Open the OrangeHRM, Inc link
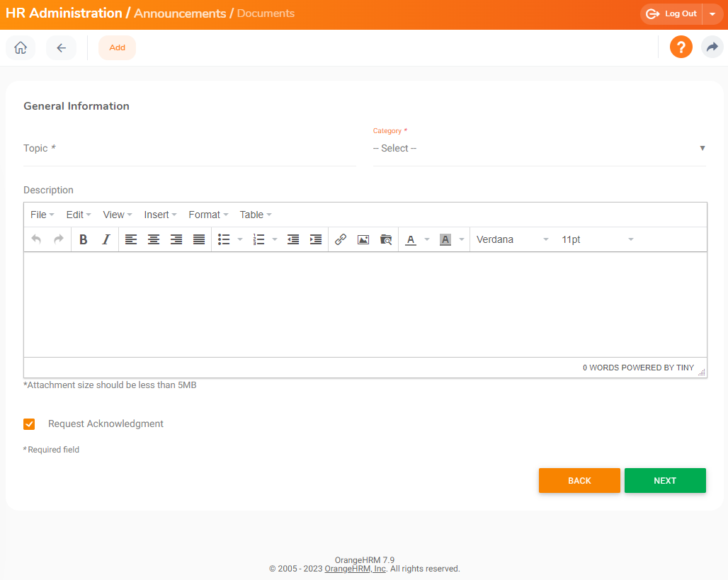Screen dimensions: 728x580 coord(356,569)
